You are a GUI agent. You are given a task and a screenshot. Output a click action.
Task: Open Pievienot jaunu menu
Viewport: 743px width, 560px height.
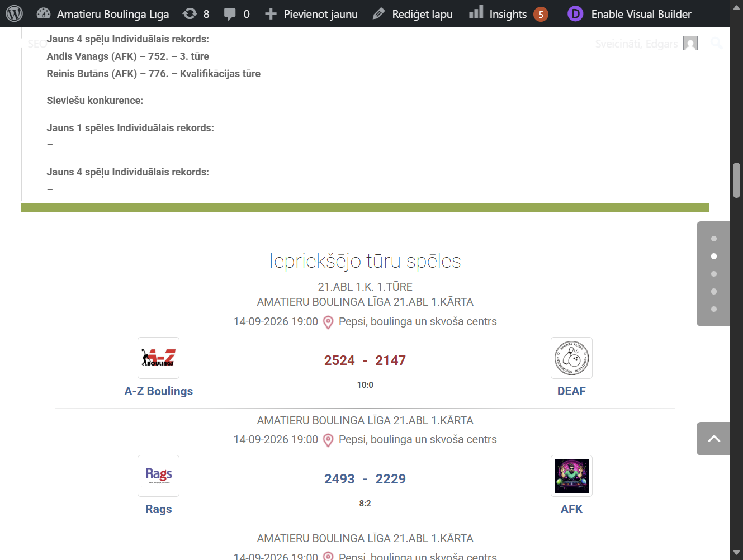311,13
